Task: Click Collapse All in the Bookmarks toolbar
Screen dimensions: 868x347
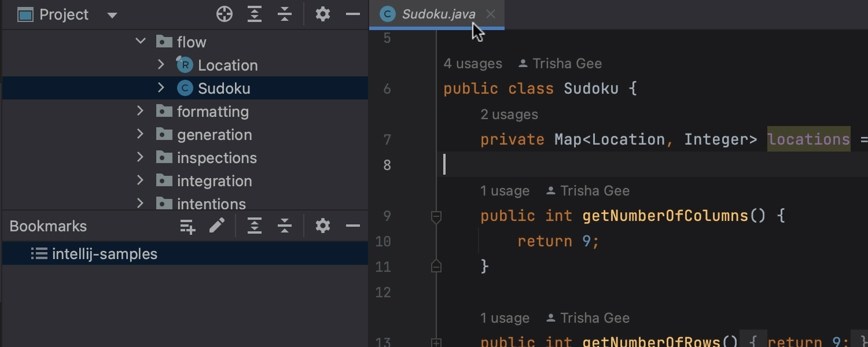Action: point(285,226)
